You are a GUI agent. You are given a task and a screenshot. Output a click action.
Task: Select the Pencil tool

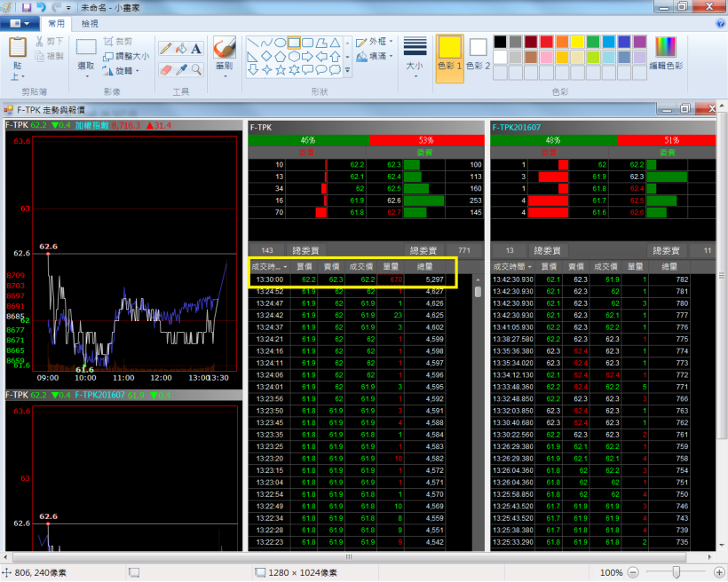point(165,48)
